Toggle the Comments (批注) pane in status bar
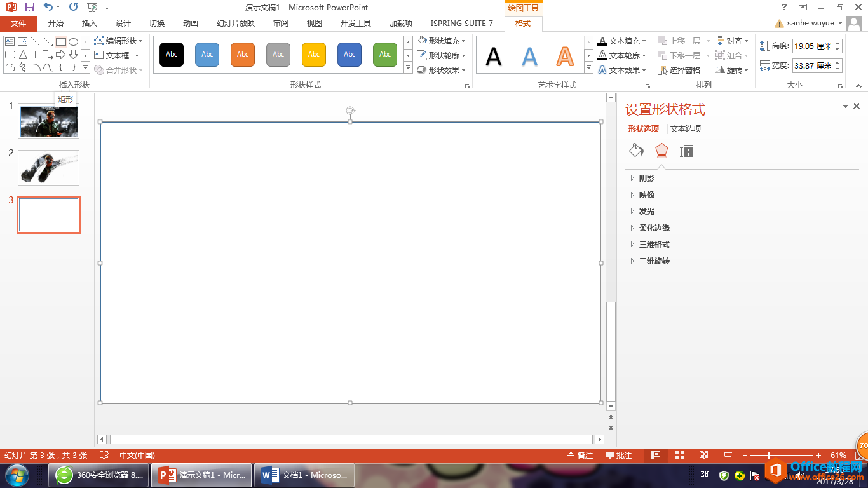Screen dimensions: 868x488 (619, 456)
